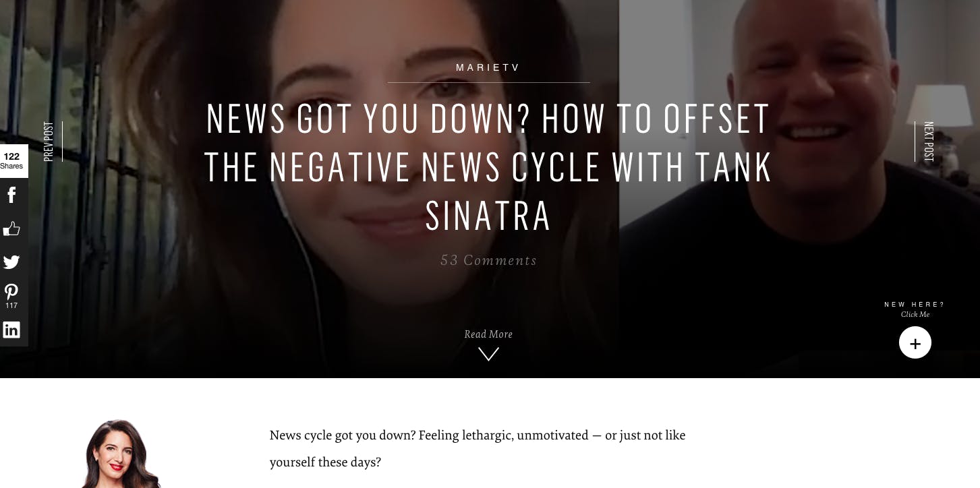
Task: Click the 117 Pinterest pin count
Action: [x=11, y=305]
